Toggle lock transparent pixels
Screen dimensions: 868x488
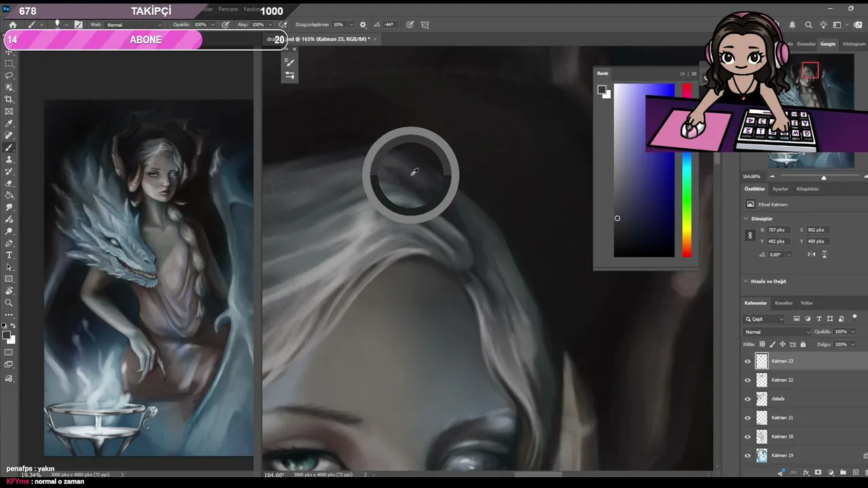[x=762, y=344]
